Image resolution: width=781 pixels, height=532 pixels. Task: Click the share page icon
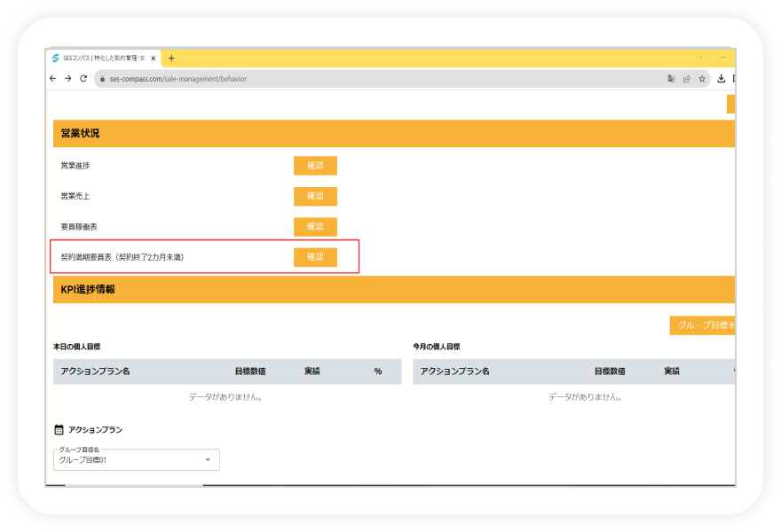687,79
